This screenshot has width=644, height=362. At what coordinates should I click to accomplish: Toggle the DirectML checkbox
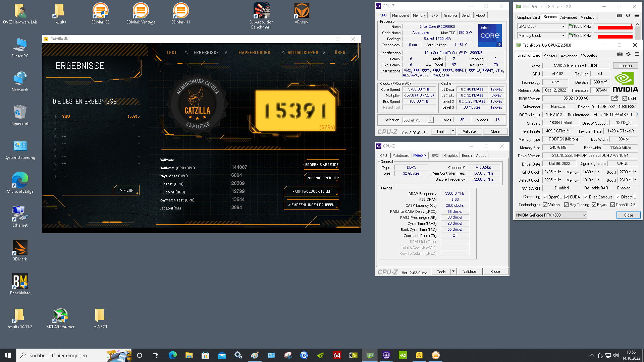(x=618, y=197)
